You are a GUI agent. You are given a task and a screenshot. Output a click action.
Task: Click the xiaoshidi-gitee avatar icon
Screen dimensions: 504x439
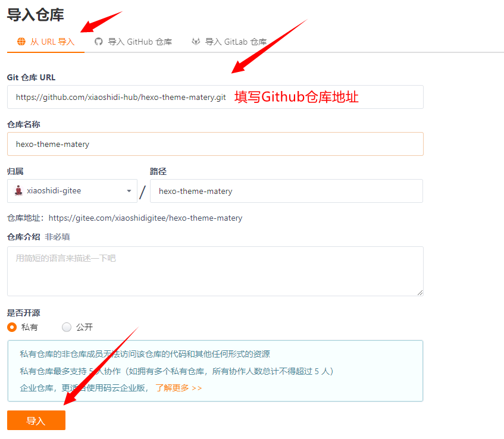(18, 190)
